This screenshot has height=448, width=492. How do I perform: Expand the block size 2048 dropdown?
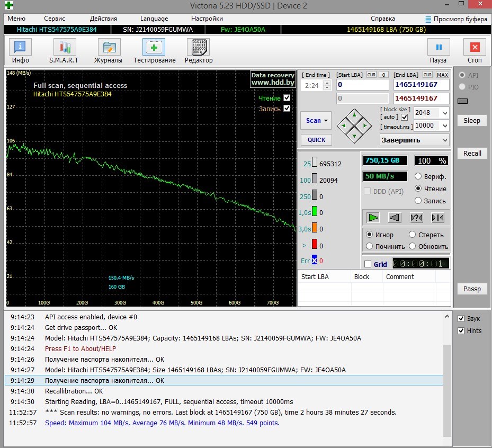click(444, 113)
